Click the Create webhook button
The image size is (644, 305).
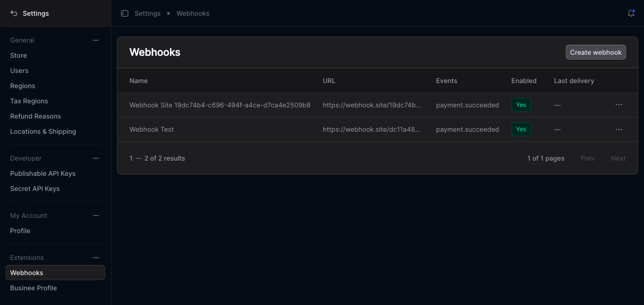pos(595,52)
